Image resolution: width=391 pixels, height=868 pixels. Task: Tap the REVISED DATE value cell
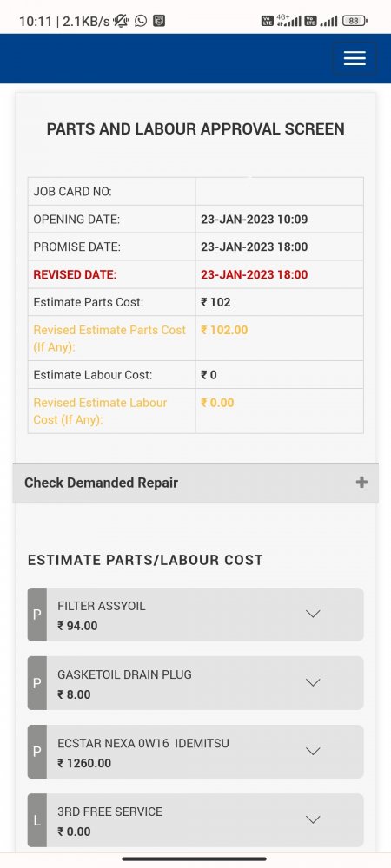pyautogui.click(x=279, y=274)
